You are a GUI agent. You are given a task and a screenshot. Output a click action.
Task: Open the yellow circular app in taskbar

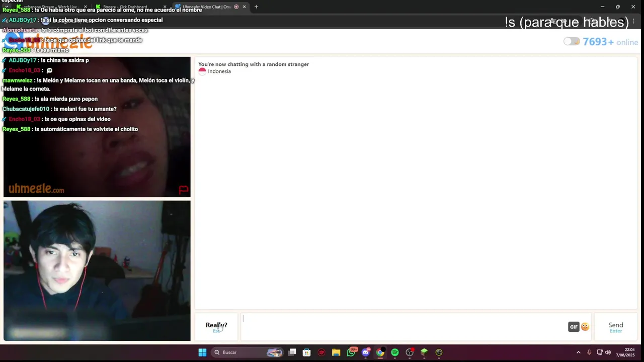coord(439,352)
